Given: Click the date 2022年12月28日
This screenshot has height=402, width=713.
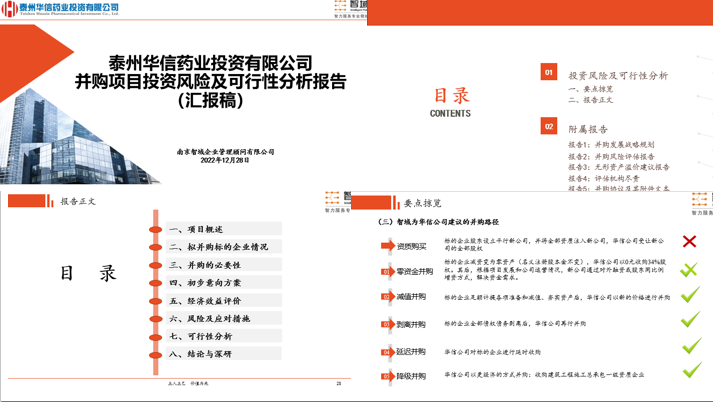Looking at the screenshot, I should coord(225,160).
